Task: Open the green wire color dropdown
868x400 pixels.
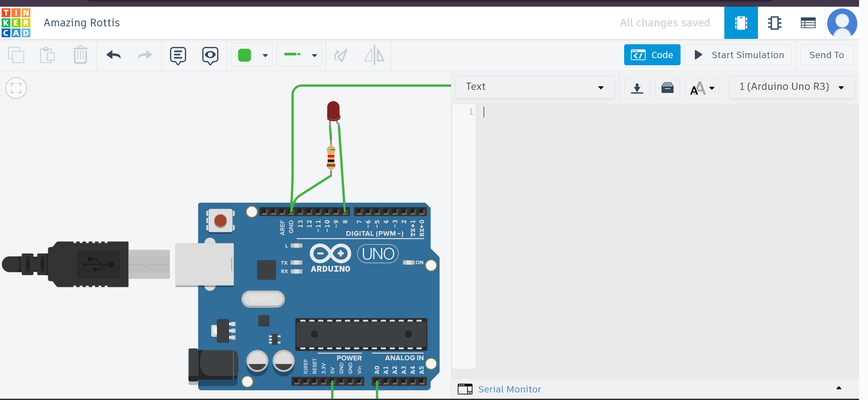Action: click(x=252, y=55)
